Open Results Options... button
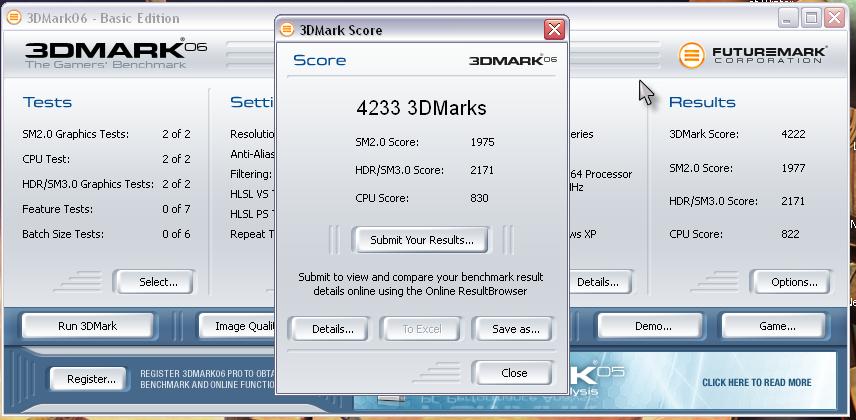 794,282
